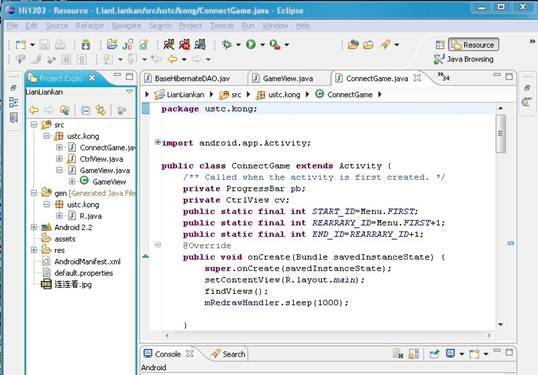Expand the folded import block in the editor
The height and width of the screenshot is (375, 538).
point(157,142)
